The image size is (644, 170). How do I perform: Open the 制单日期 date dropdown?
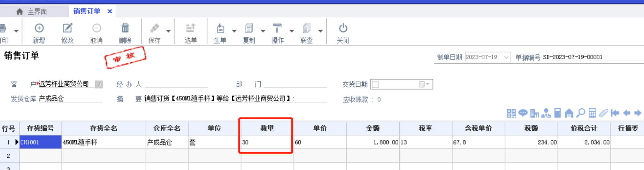(506, 57)
